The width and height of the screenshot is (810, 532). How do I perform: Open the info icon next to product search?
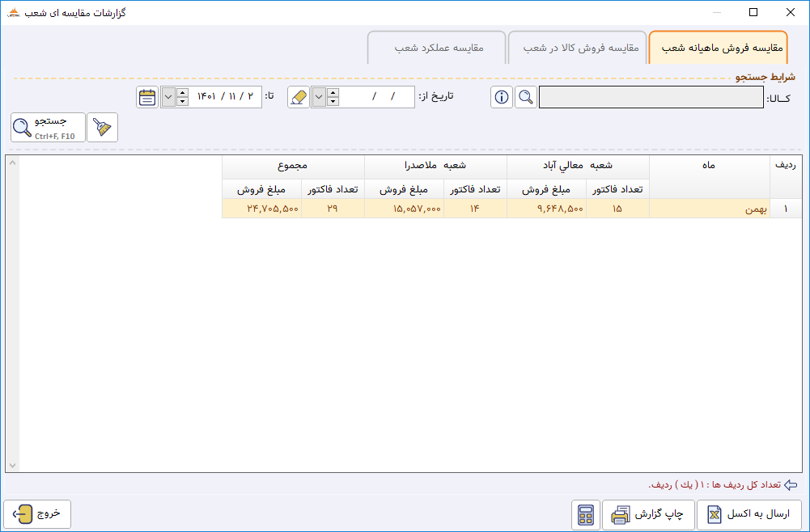(501, 97)
